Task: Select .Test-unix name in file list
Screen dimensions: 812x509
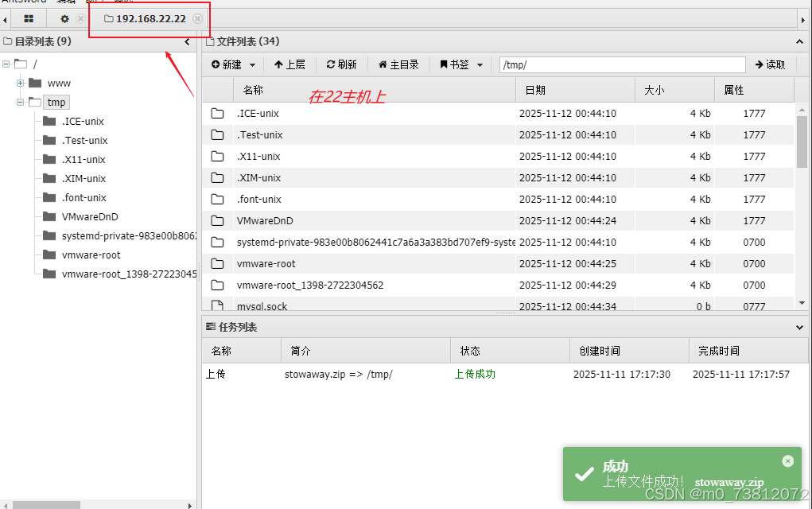Action: pos(260,134)
